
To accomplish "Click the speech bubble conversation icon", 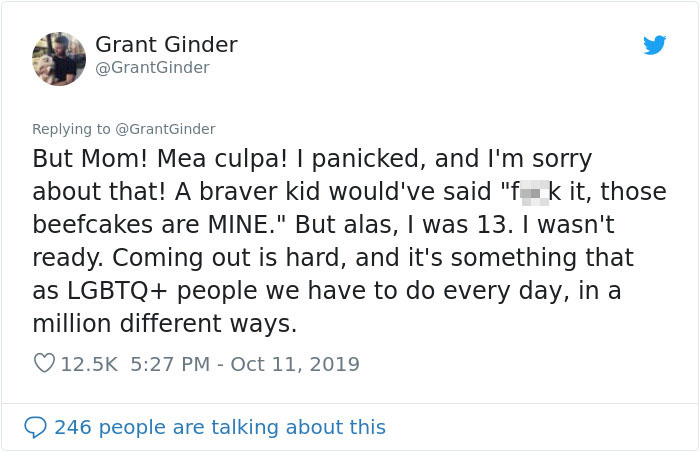I will click(x=35, y=427).
